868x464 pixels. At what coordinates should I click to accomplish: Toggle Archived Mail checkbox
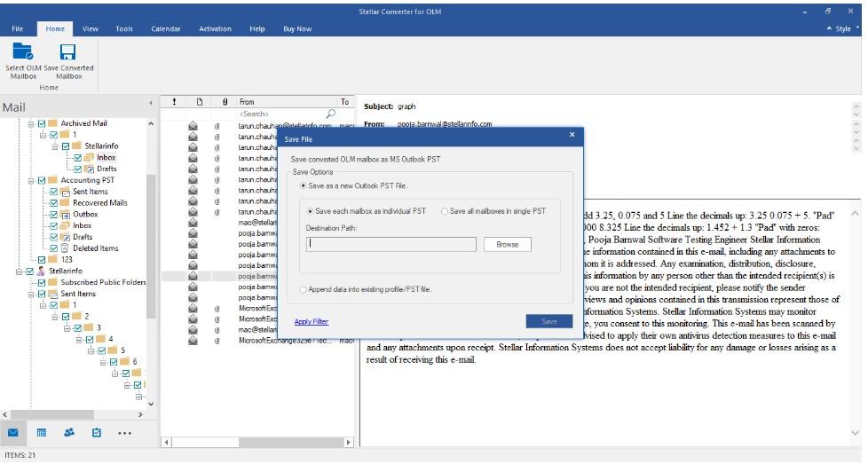42,123
